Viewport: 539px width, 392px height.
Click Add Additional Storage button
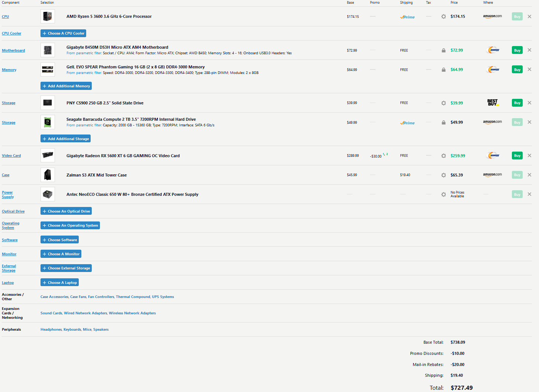pos(66,139)
